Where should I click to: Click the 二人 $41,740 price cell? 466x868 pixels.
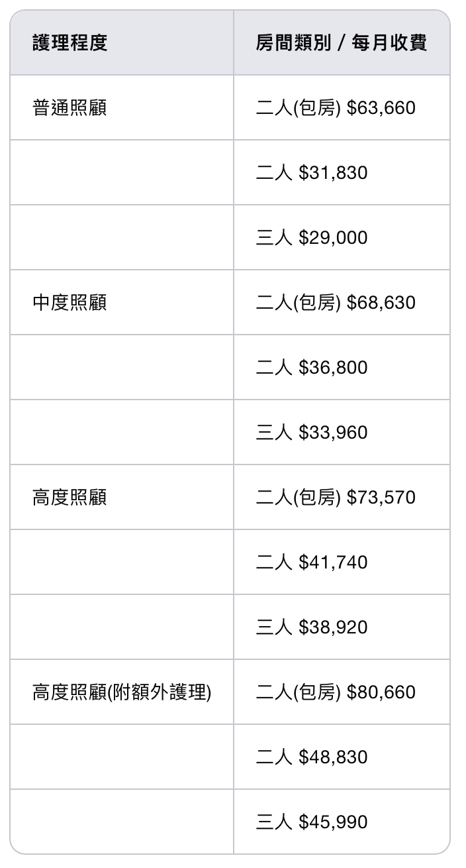tap(312, 563)
